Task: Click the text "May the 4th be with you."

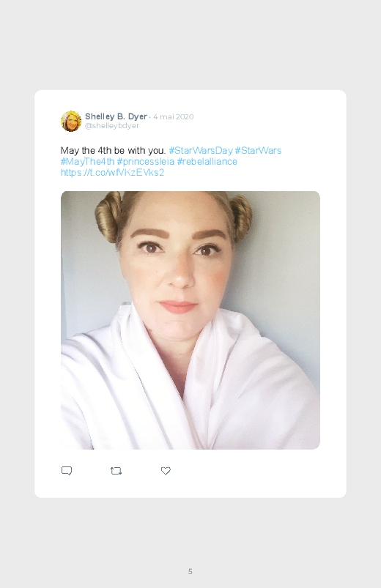Action: [x=113, y=150]
